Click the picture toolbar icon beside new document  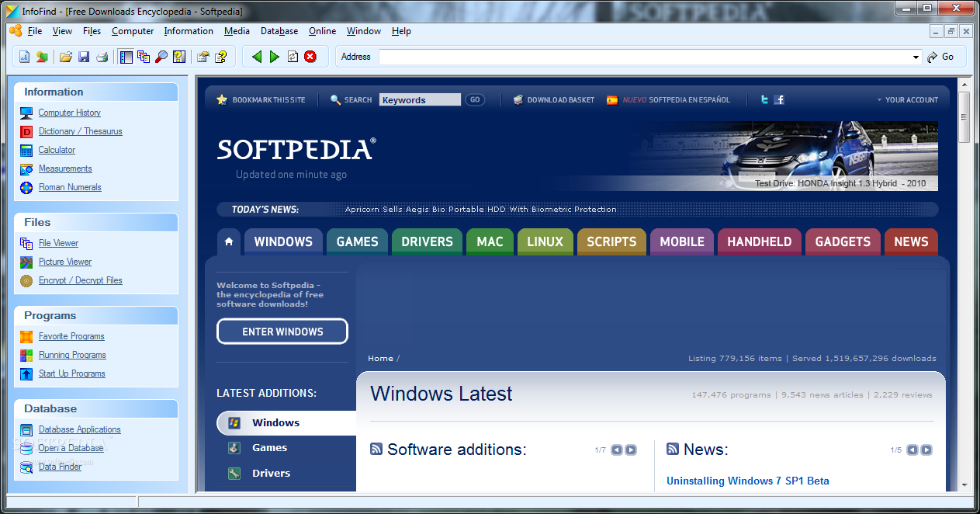click(x=42, y=57)
